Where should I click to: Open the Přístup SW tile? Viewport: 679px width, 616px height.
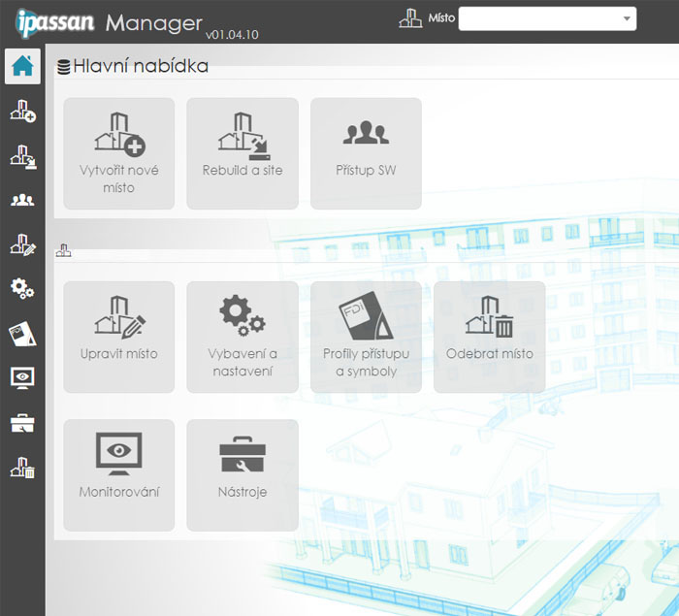tap(366, 153)
